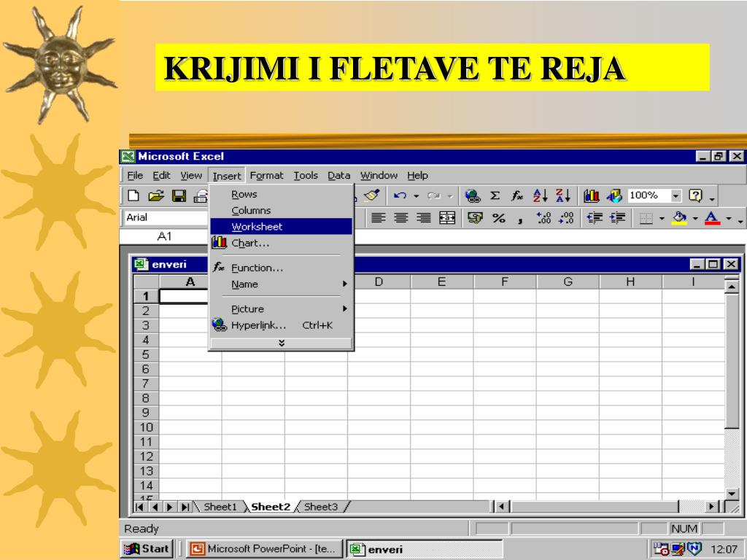Expand the Borders dropdown arrow
This screenshot has width=747, height=560.
tap(662, 219)
